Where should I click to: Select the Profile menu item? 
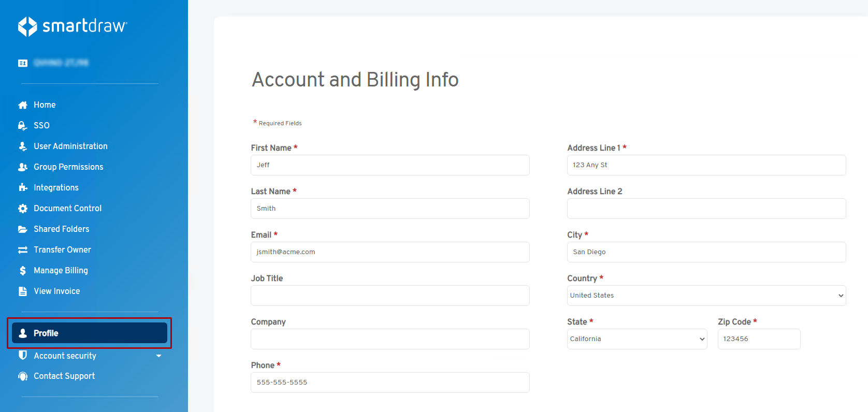[90, 333]
